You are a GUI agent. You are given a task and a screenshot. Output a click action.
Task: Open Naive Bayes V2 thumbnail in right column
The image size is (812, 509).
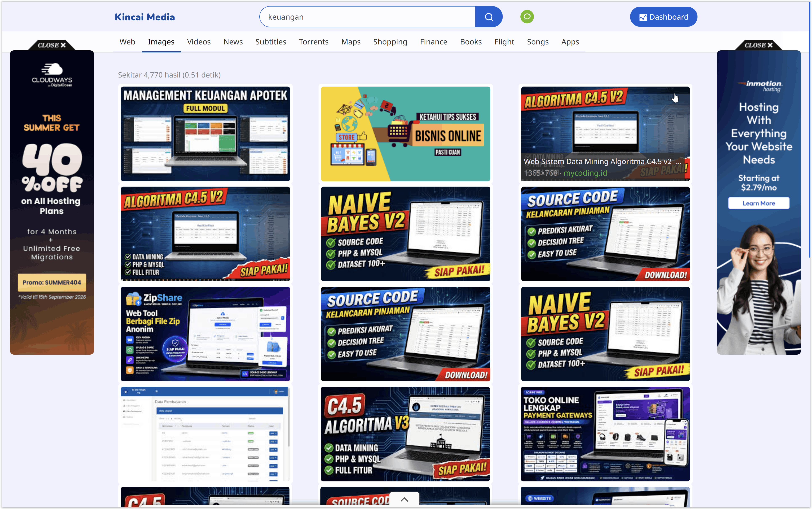(605, 334)
